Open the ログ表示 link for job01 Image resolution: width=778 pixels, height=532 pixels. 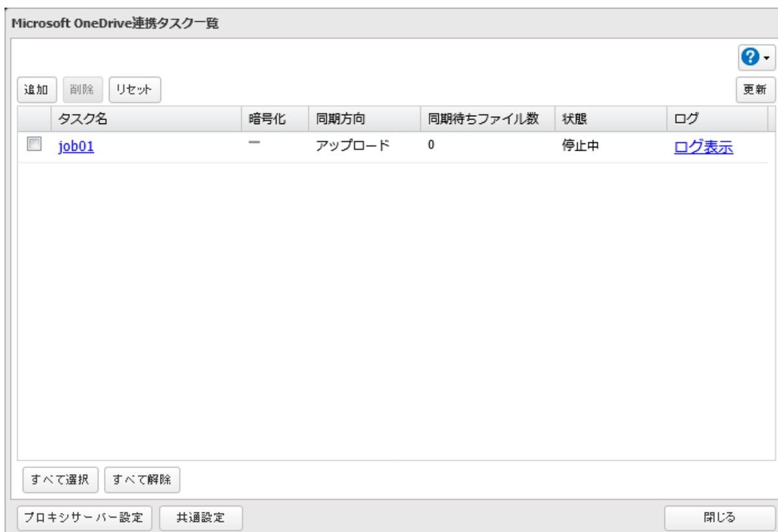click(703, 147)
